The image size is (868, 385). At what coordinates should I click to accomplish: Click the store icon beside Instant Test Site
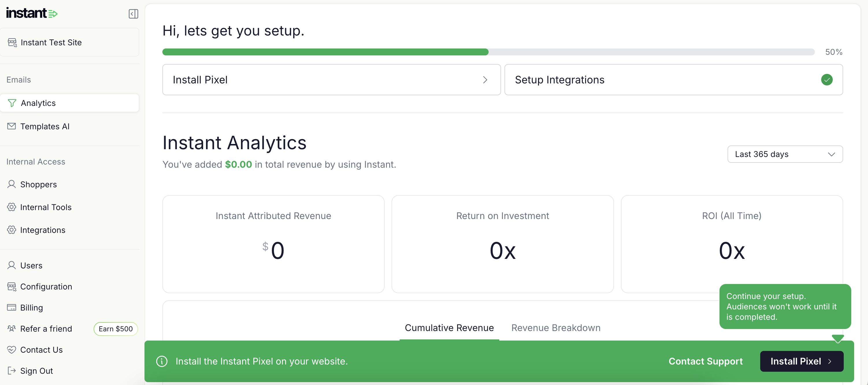[12, 42]
